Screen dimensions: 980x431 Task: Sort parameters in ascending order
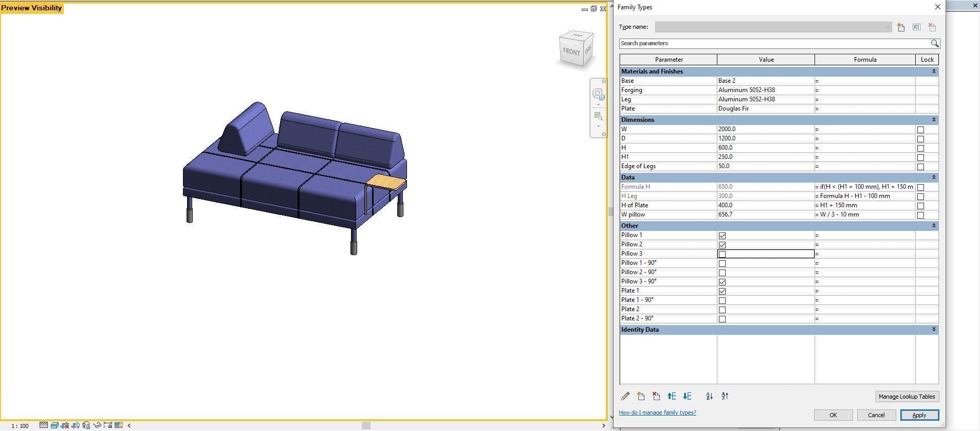tap(709, 396)
